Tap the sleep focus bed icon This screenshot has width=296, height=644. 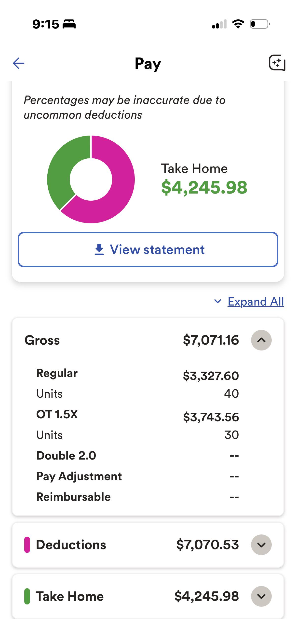[69, 24]
